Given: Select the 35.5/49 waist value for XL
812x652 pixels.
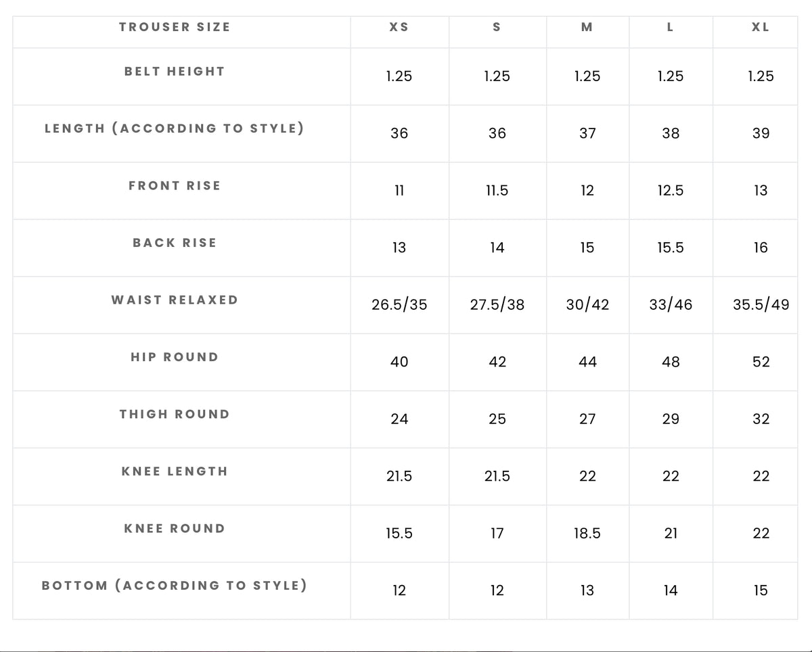Looking at the screenshot, I should (x=761, y=305).
